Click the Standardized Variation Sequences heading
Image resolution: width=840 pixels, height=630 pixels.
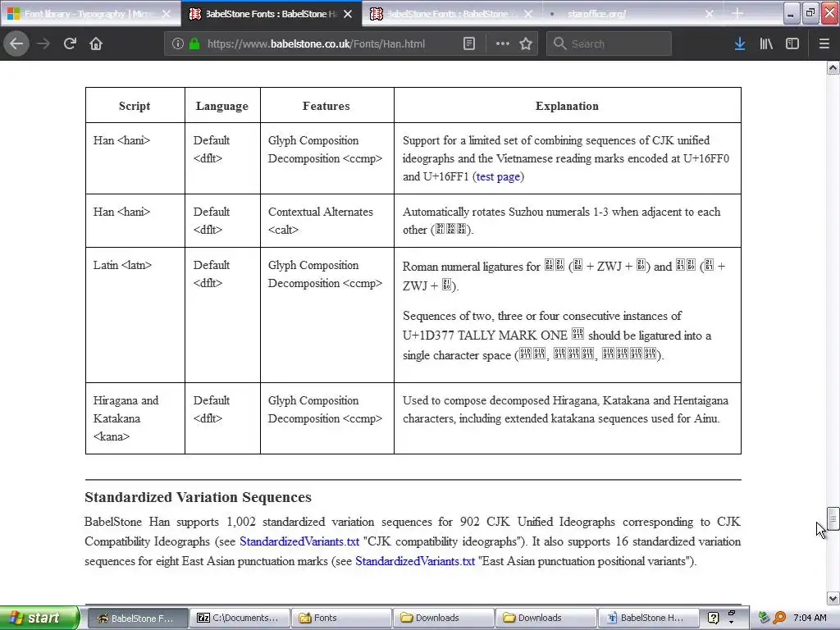click(x=198, y=497)
